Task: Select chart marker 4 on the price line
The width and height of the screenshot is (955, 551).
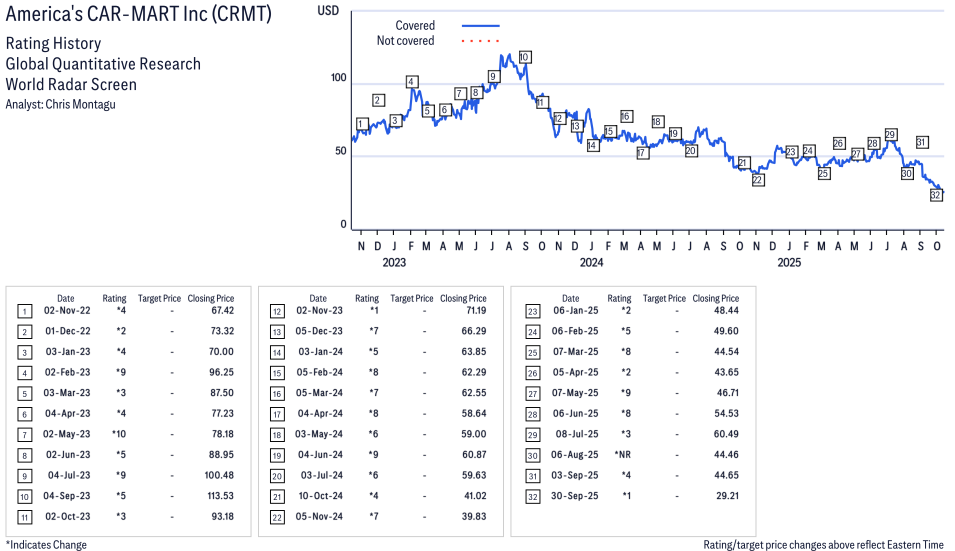Action: coord(412,81)
